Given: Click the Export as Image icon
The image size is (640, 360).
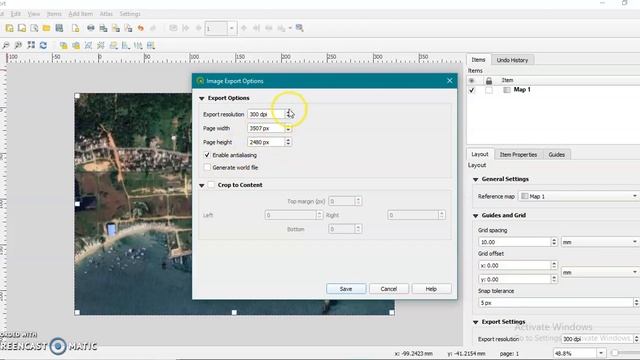Looking at the screenshot, I should (103, 28).
